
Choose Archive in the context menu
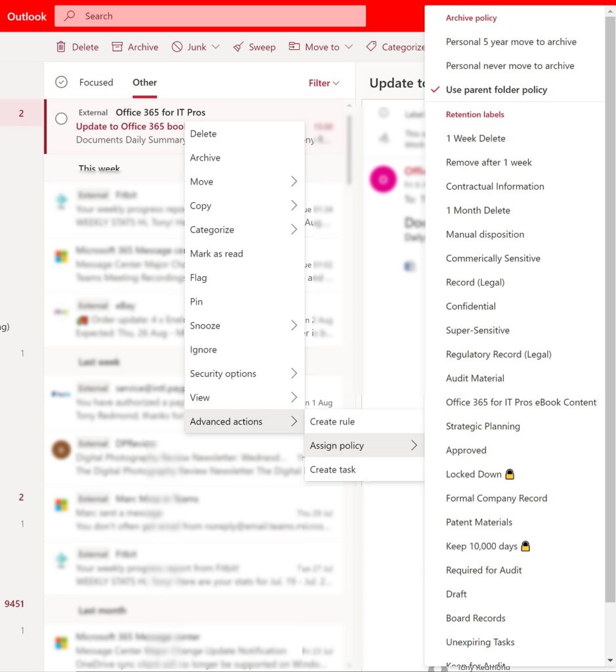tap(245, 157)
